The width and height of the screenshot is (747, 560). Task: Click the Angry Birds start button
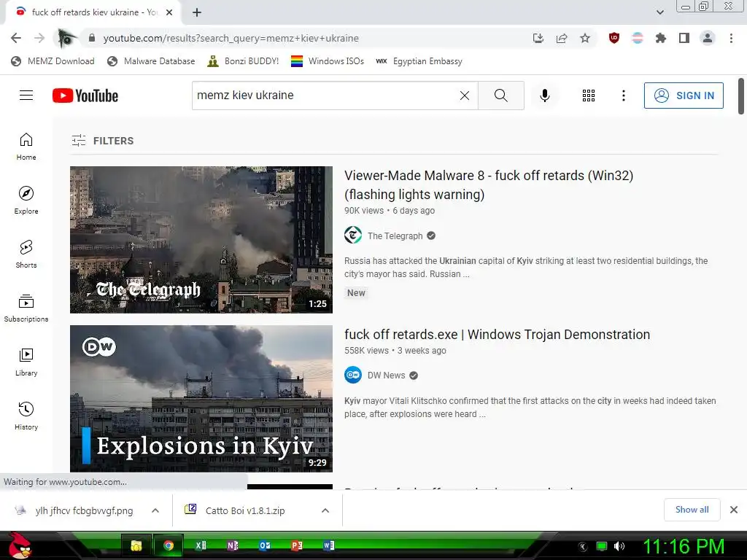[20, 546]
